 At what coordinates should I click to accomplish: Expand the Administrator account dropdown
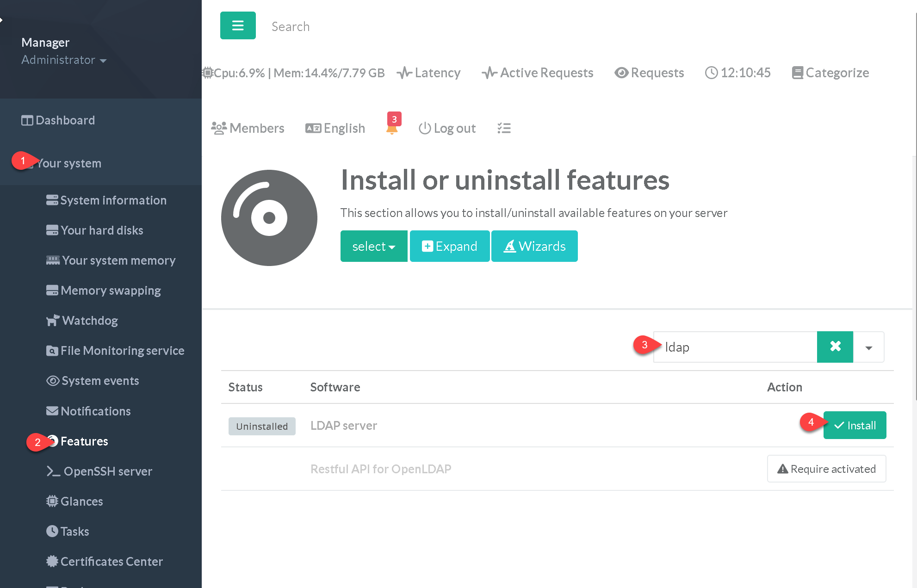click(64, 60)
